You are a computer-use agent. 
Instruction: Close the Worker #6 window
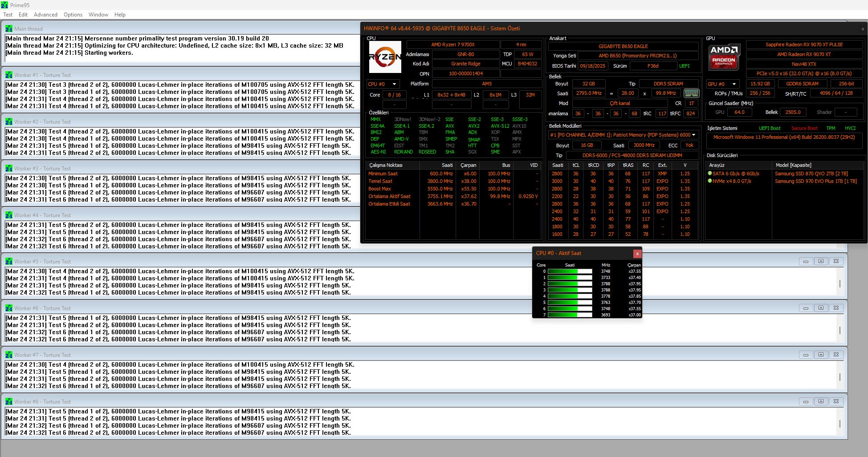click(836, 308)
